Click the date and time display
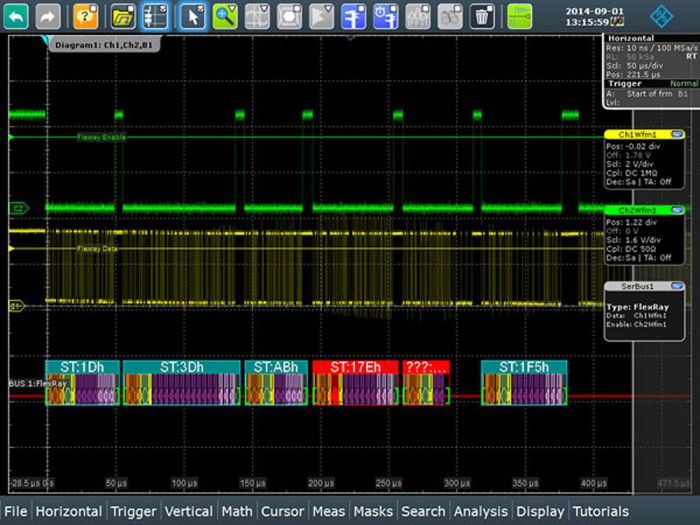700x525 pixels. 594,17
